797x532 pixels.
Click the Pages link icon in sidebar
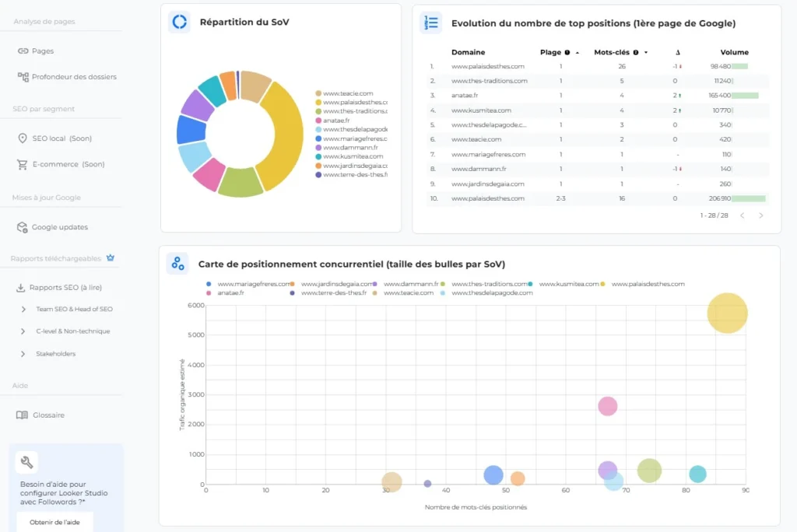[x=23, y=51]
